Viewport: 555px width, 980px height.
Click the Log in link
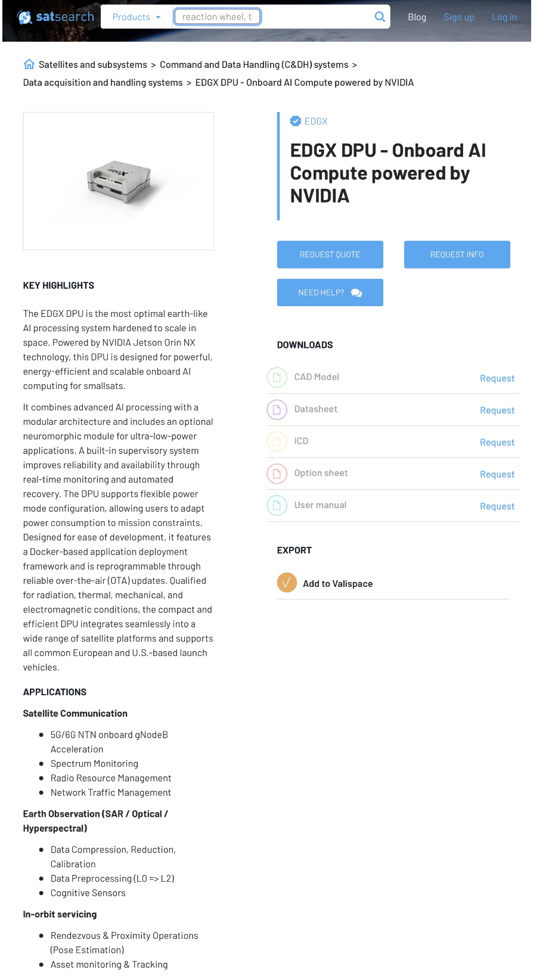[504, 17]
